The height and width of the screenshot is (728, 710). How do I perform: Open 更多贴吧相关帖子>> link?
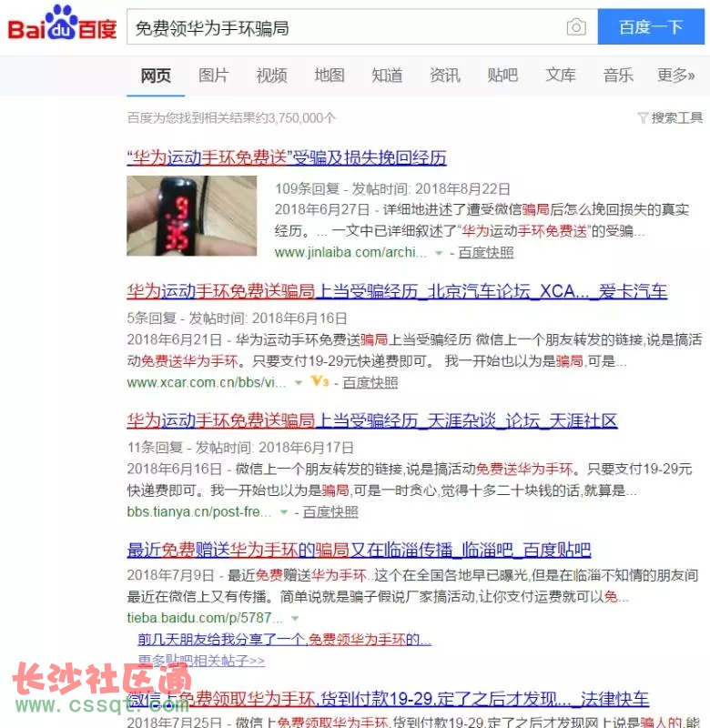coord(201,661)
